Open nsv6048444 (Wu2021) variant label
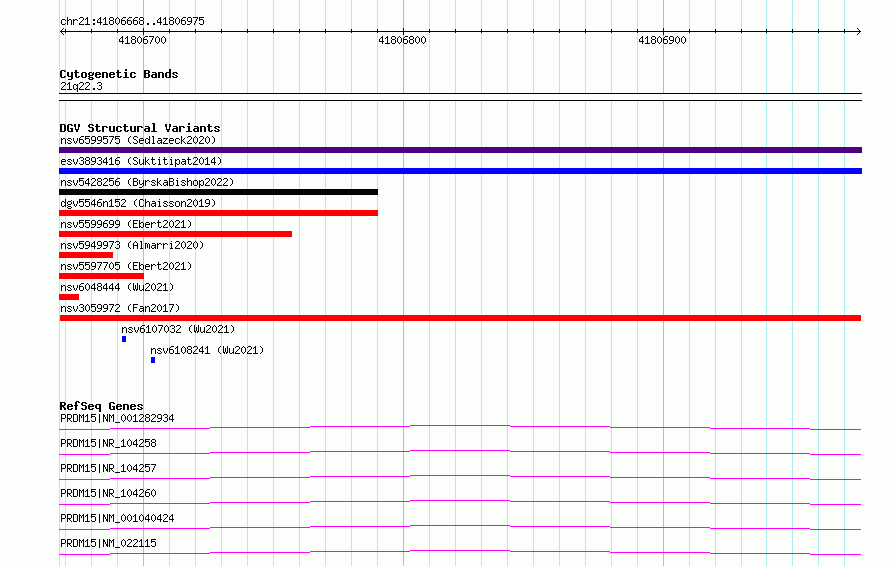 point(117,287)
